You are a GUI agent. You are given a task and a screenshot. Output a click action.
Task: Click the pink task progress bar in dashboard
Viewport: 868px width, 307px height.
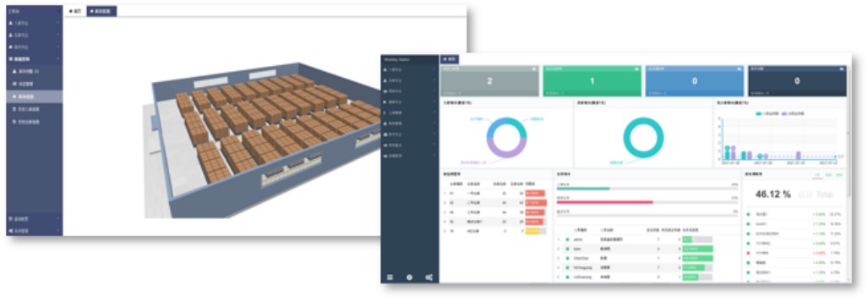[x=604, y=202]
